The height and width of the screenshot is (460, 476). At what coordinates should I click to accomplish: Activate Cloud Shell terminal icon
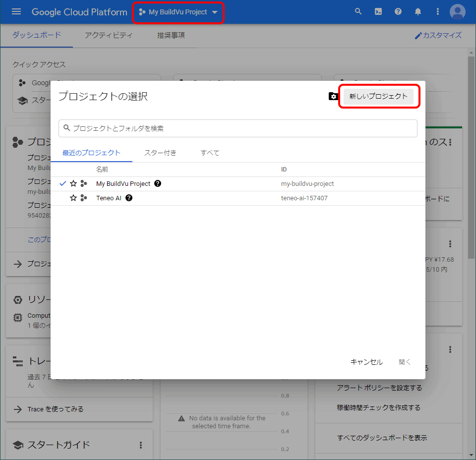378,12
